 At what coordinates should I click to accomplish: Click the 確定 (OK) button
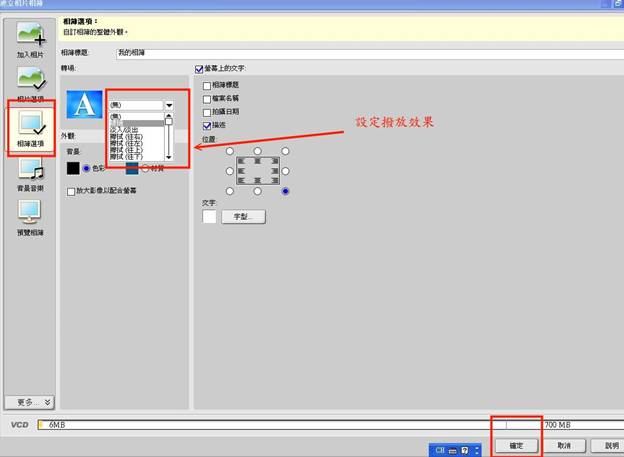pyautogui.click(x=516, y=445)
